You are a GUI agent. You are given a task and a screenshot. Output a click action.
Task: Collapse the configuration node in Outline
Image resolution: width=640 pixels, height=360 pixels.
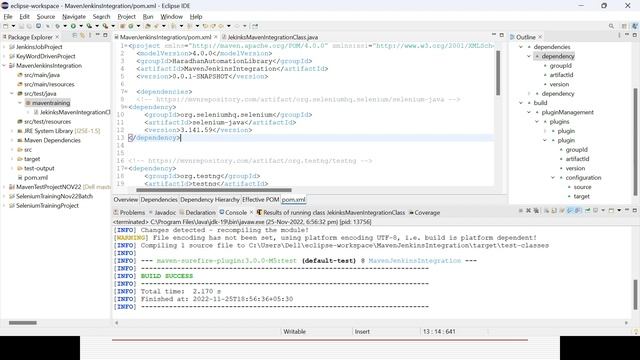553,178
